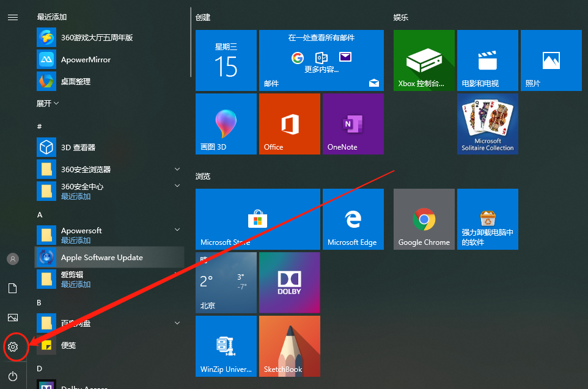Viewport: 588px width, 389px height.
Task: Open 360游戏大厅五周年版 app
Action: [x=109, y=37]
